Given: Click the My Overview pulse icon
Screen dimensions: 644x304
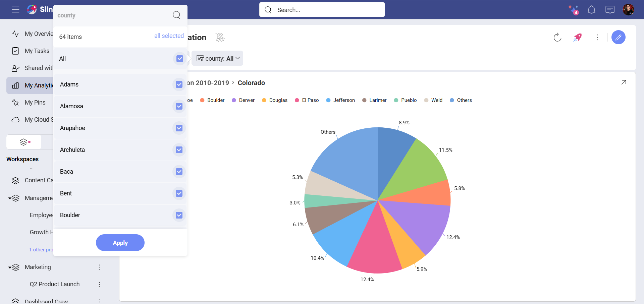Looking at the screenshot, I should [x=15, y=34].
